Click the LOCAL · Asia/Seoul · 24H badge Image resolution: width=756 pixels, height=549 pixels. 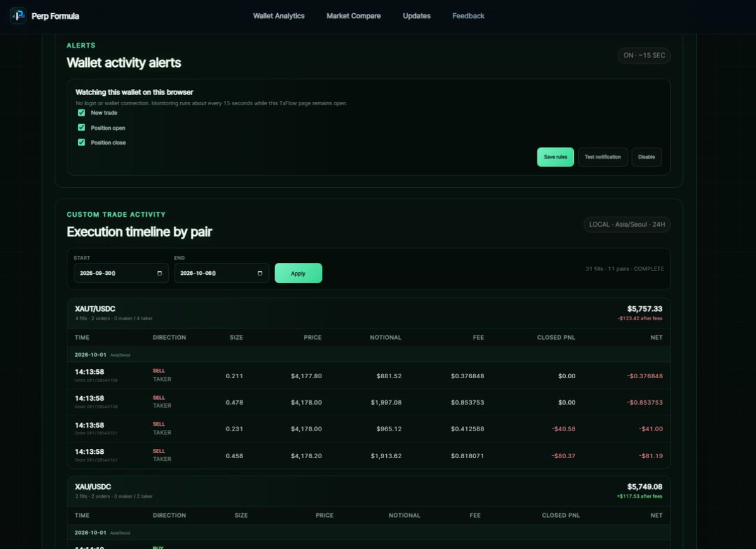(627, 224)
